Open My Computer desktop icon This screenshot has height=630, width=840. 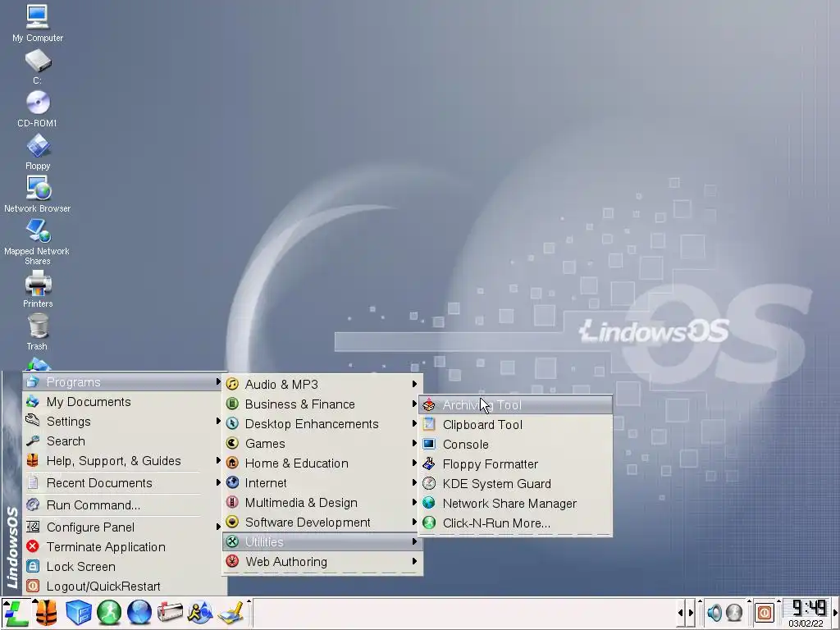[x=38, y=23]
